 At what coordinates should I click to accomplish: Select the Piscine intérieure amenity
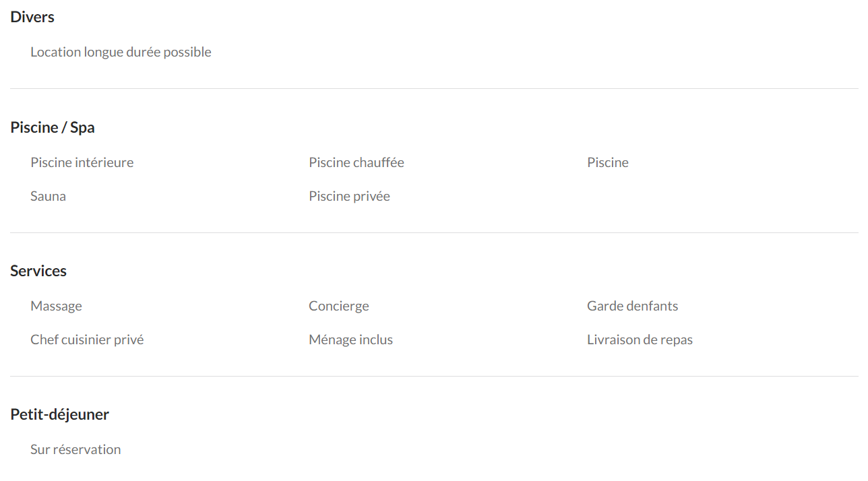[82, 162]
